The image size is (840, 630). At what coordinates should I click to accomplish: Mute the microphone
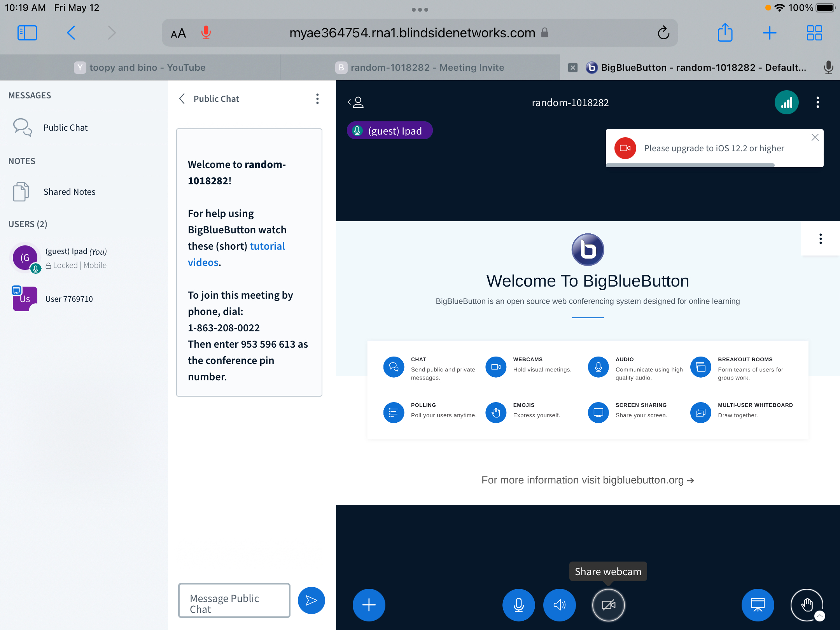518,605
